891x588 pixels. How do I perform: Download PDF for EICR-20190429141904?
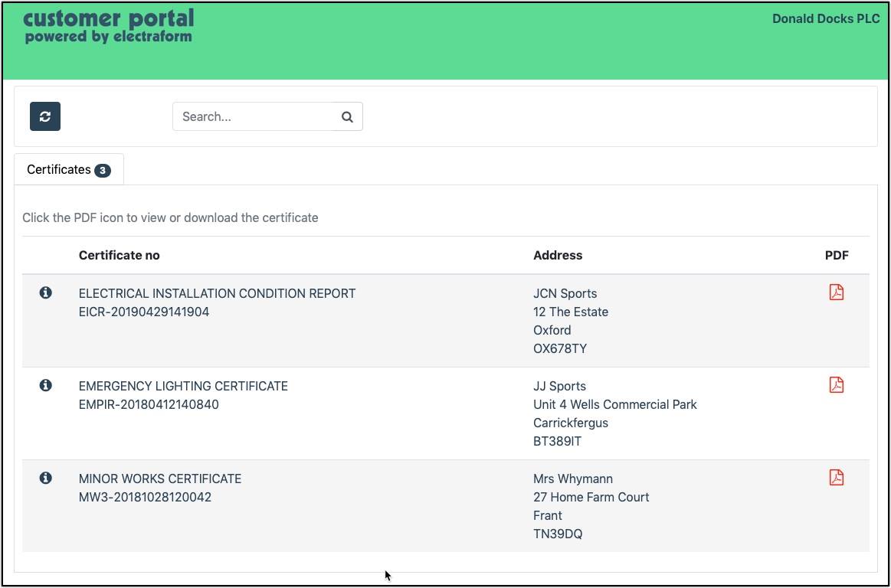point(837,292)
